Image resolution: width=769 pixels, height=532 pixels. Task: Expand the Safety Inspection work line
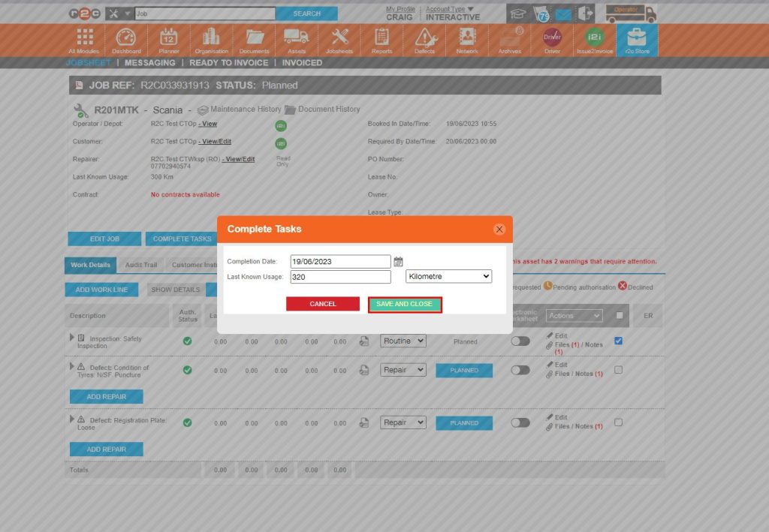(x=72, y=338)
